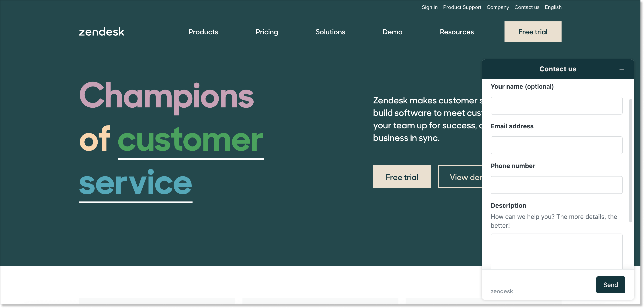Expand the English language dropdown
The height and width of the screenshot is (308, 644).
[553, 7]
